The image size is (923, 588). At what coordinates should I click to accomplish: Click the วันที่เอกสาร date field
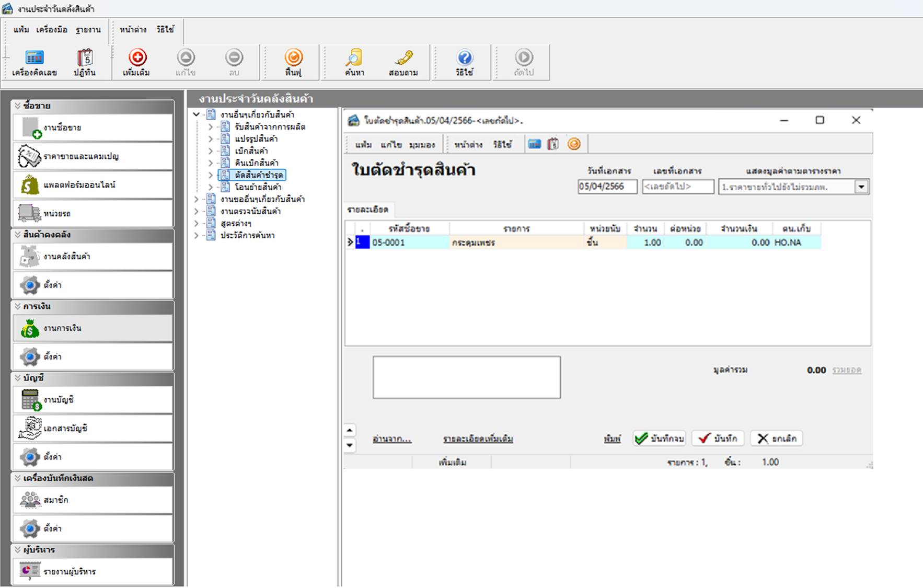(607, 187)
